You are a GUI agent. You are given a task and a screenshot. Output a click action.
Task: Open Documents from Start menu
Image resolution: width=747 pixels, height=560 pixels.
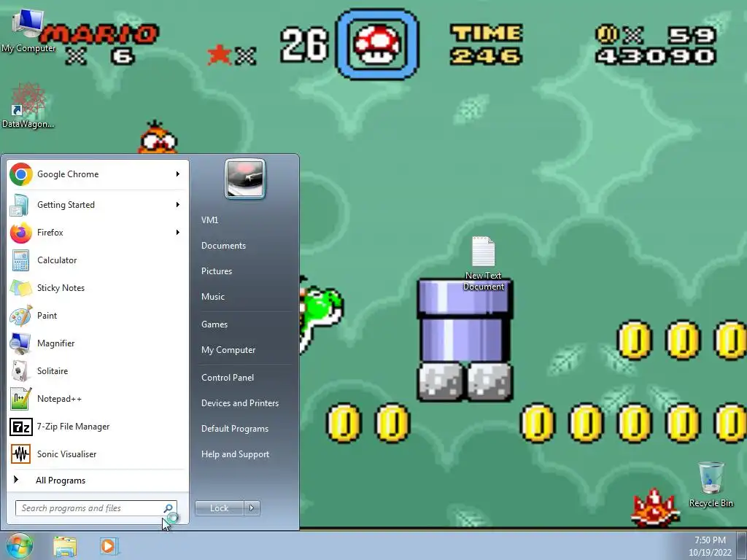[x=223, y=246]
